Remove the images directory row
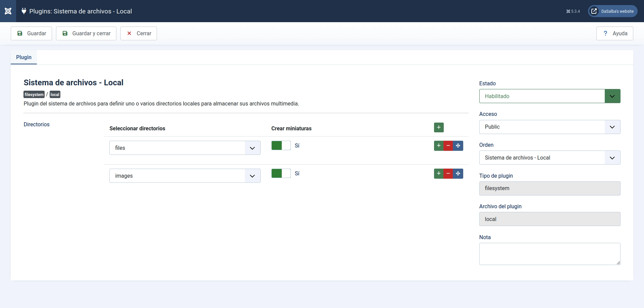Image resolution: width=644 pixels, height=308 pixels. pyautogui.click(x=448, y=174)
